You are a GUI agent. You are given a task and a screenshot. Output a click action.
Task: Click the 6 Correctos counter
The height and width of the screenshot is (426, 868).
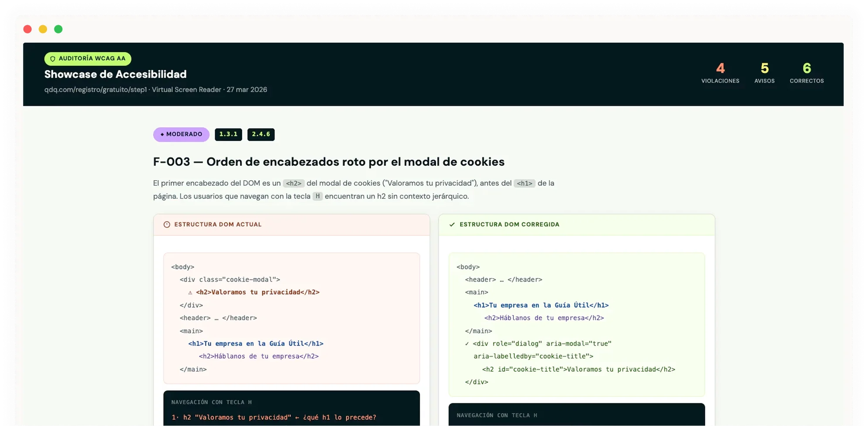[807, 73]
